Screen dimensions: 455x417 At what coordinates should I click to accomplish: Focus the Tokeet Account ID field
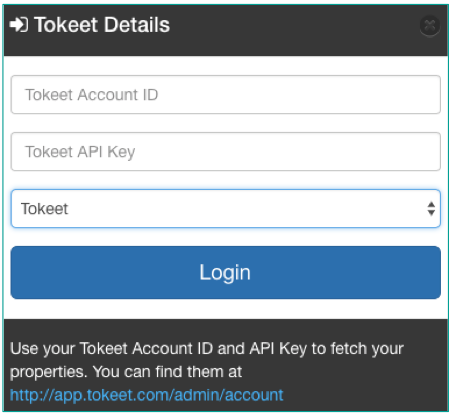click(x=226, y=95)
